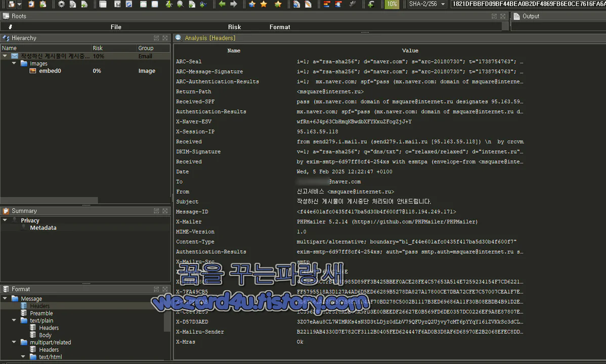This screenshot has width=606, height=364.
Task: Collapse the Message node in Format tree
Action: click(x=5, y=298)
